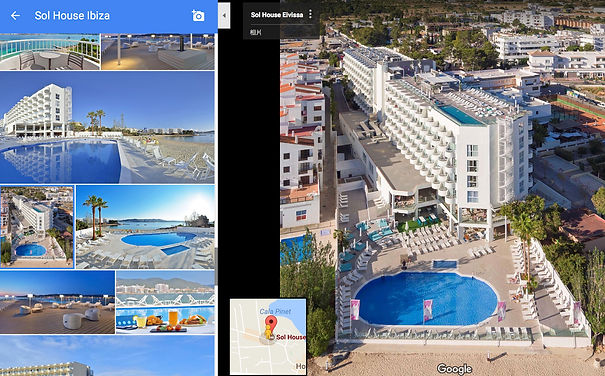This screenshot has height=376, width=605.
Task: Click the Sol House Eivissa title card
Action: point(277,15)
